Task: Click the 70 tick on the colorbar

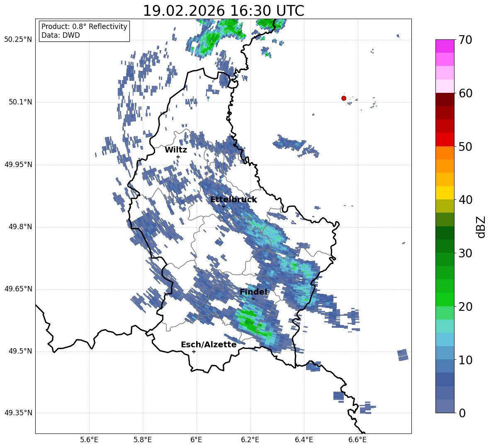Action: (x=465, y=40)
